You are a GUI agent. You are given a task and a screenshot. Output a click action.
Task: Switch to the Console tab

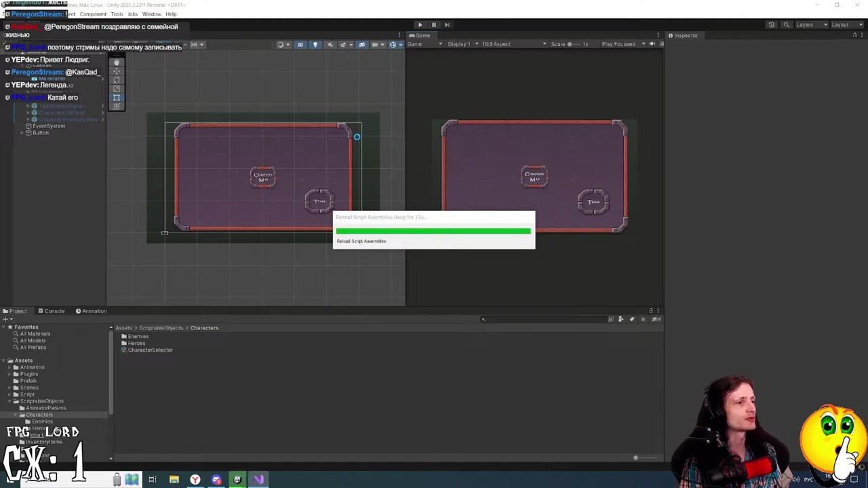[x=52, y=311]
